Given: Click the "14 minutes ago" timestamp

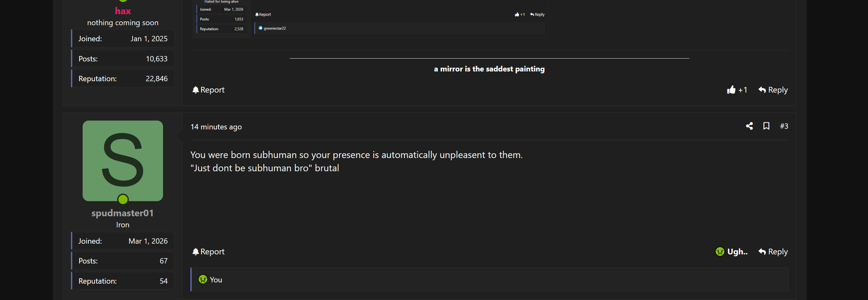Looking at the screenshot, I should click(216, 127).
